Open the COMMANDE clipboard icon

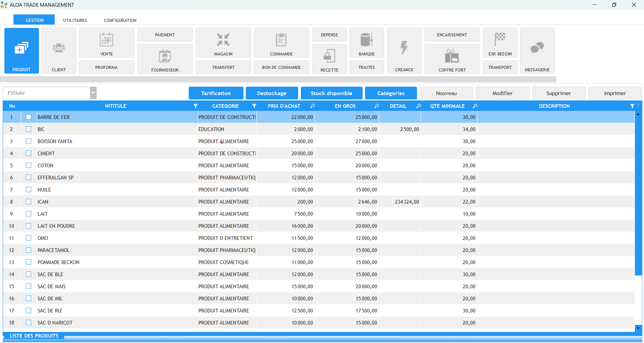[x=281, y=40]
